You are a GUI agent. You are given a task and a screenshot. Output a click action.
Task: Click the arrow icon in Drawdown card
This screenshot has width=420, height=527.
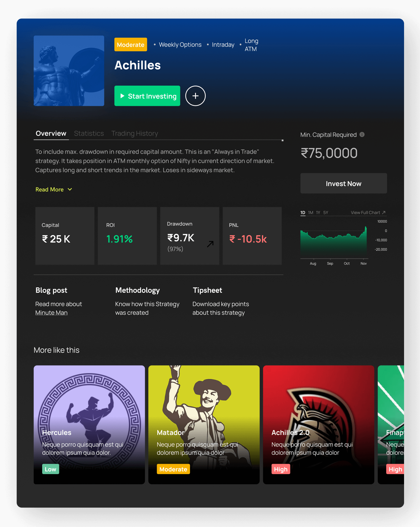[210, 244]
